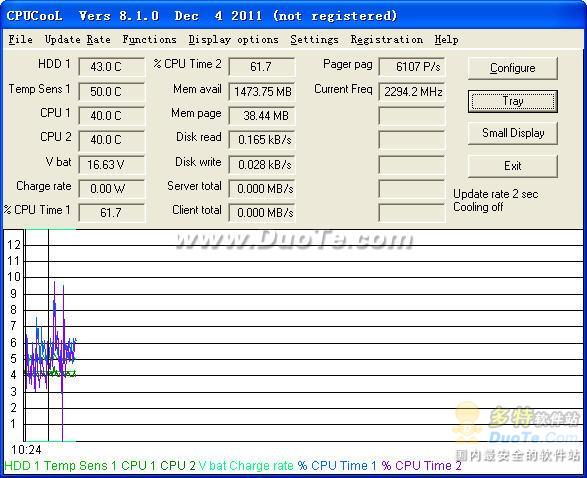
Task: Click the CPU 2 temperature value field
Action: [111, 140]
